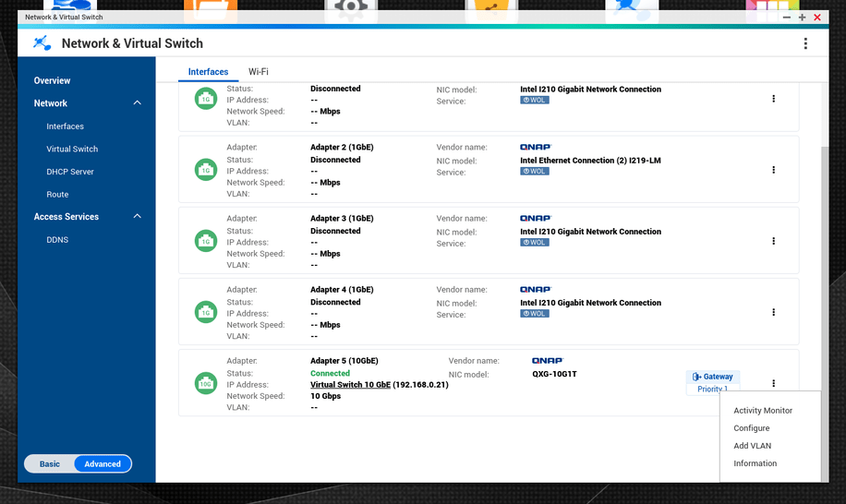
Task: Switch to Basic mode
Action: point(50,464)
